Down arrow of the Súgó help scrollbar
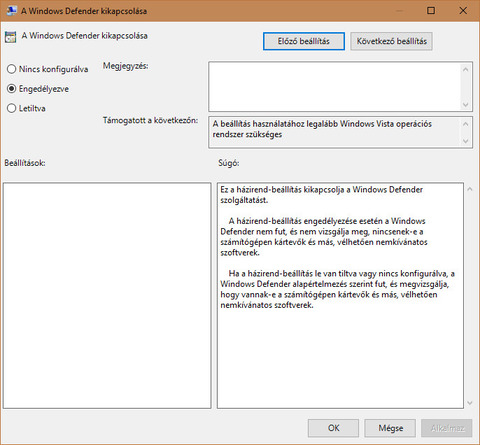480x445 pixels. [x=470, y=403]
